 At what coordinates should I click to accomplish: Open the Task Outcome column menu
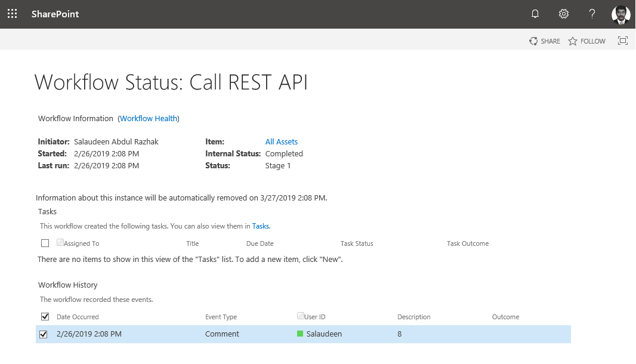(468, 243)
